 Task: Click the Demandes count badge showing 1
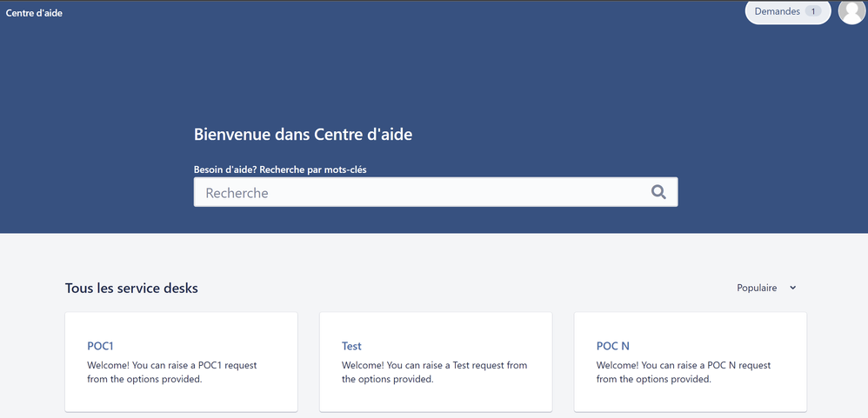[812, 11]
